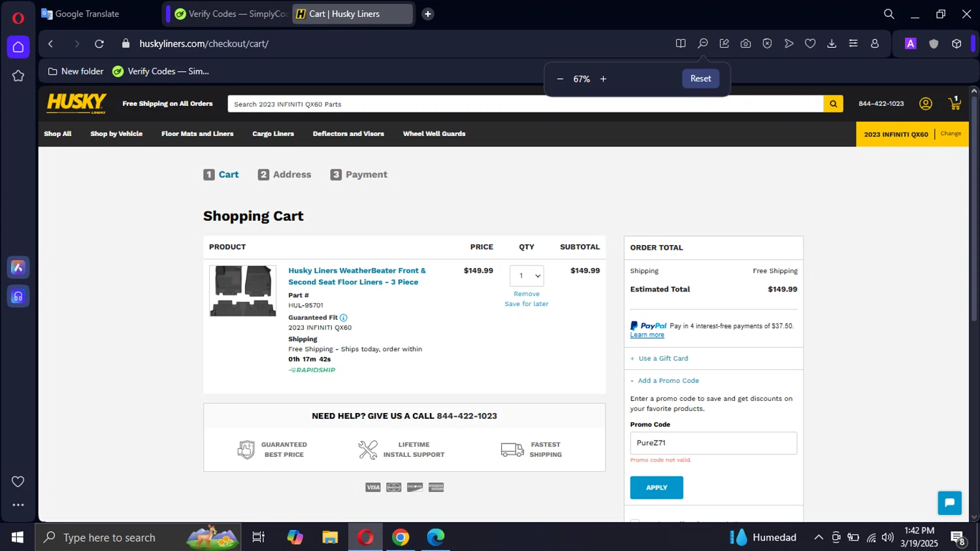Add page to bookmarks heart icon
This screenshot has height=551, width=980.
tap(810, 44)
